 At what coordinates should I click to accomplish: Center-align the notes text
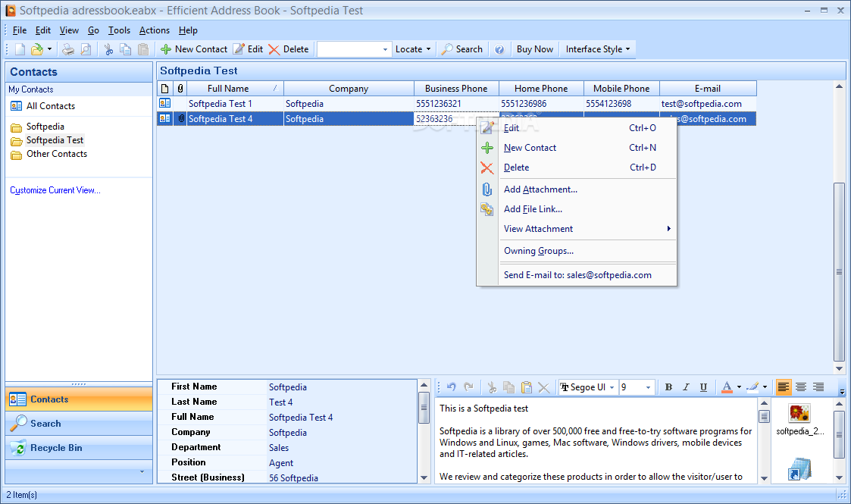click(x=800, y=387)
